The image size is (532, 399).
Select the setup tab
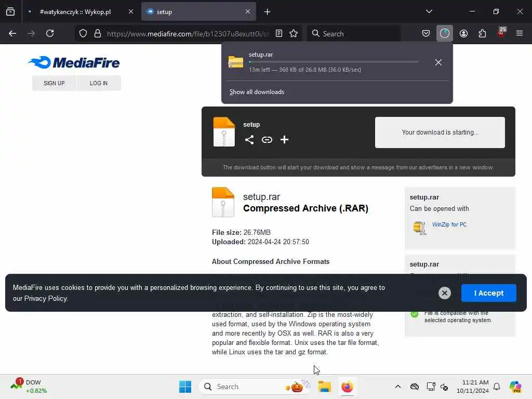[198, 11]
